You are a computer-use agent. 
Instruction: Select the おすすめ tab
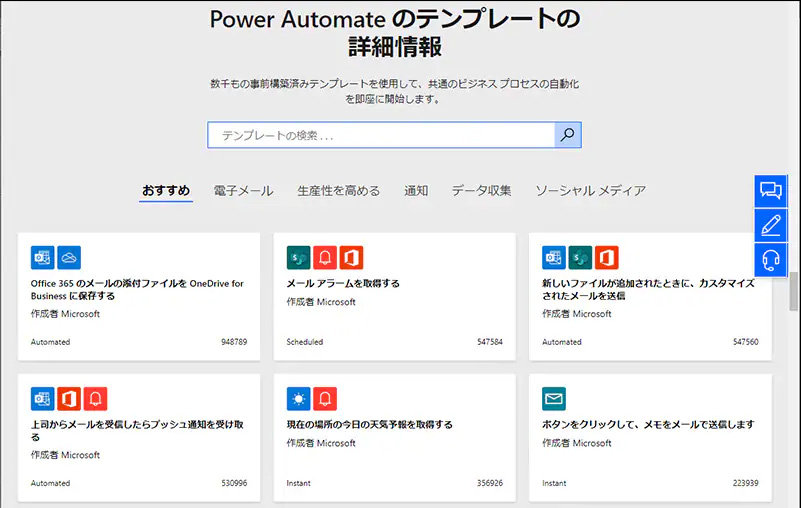tap(166, 191)
